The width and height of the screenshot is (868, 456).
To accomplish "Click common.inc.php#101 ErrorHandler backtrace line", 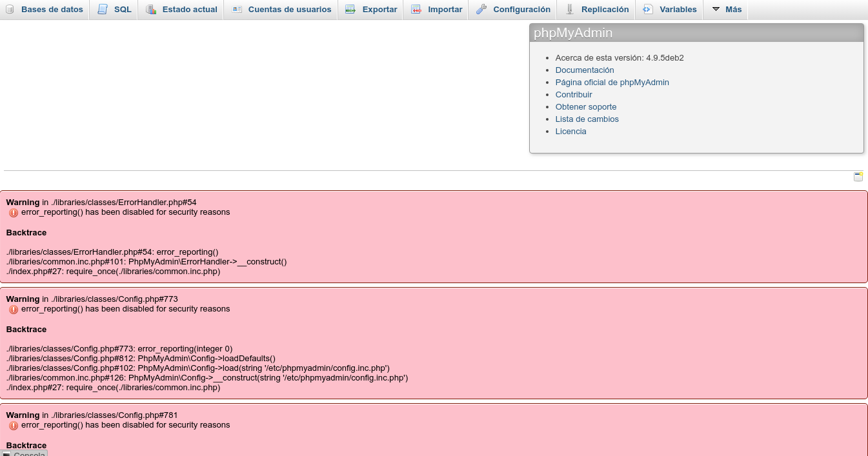I will (x=146, y=262).
